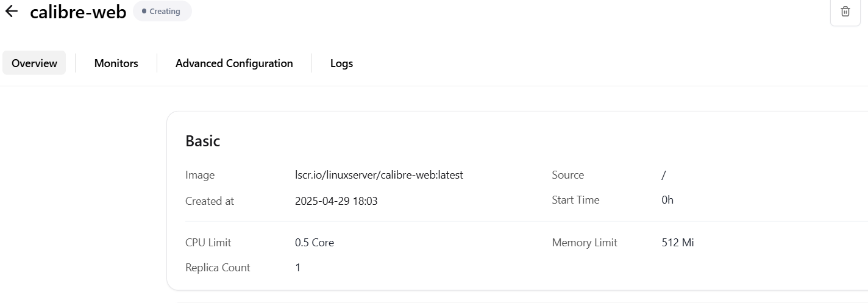Image resolution: width=868 pixels, height=303 pixels.
Task: Click the Creating status dot
Action: point(144,11)
